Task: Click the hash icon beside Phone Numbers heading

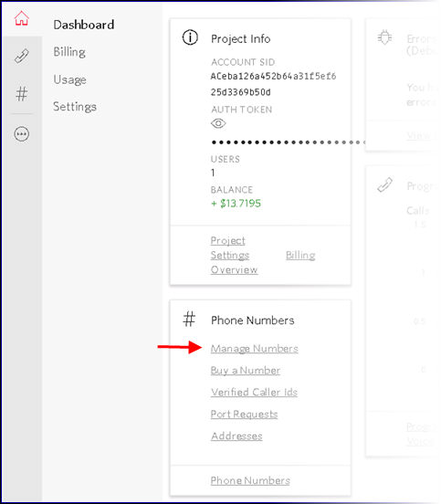Action: coord(189,319)
